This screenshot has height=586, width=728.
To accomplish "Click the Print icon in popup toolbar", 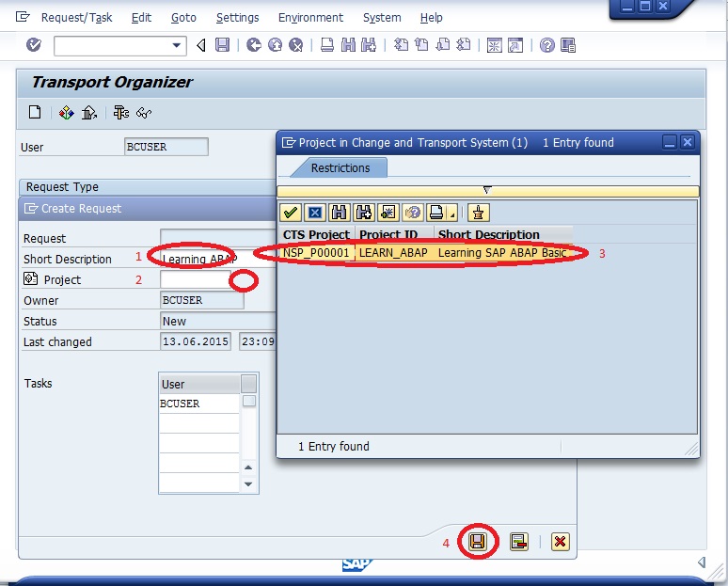I will point(436,213).
